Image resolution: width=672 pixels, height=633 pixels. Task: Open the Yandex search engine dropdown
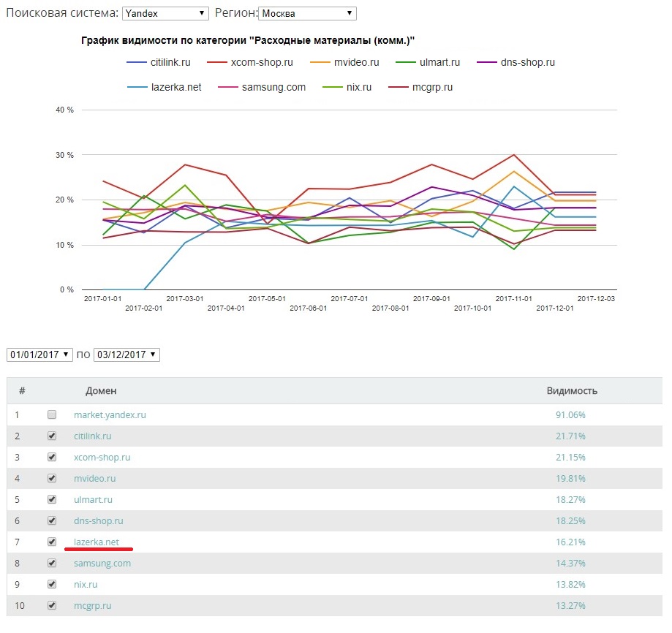tap(165, 13)
